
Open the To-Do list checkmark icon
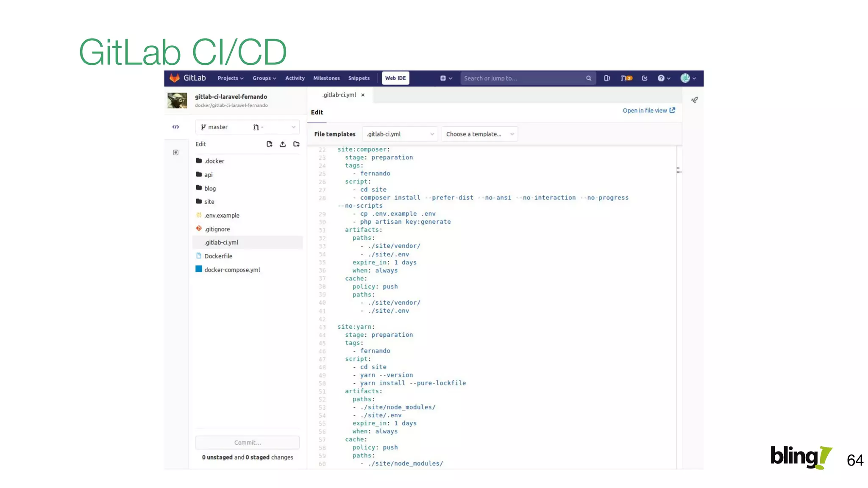[645, 78]
